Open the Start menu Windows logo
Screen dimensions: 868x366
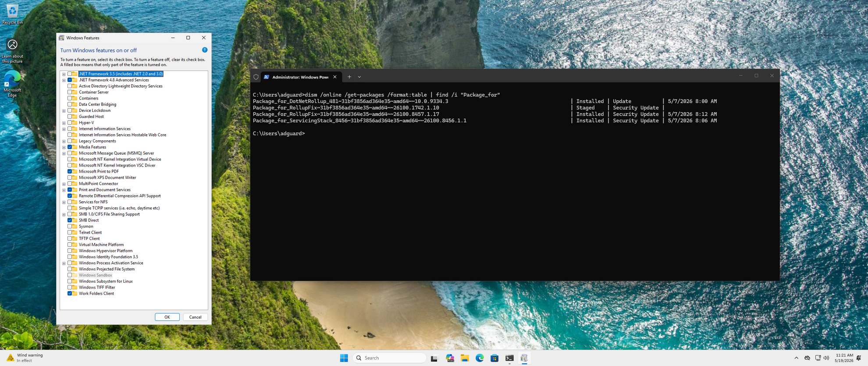[x=344, y=358]
